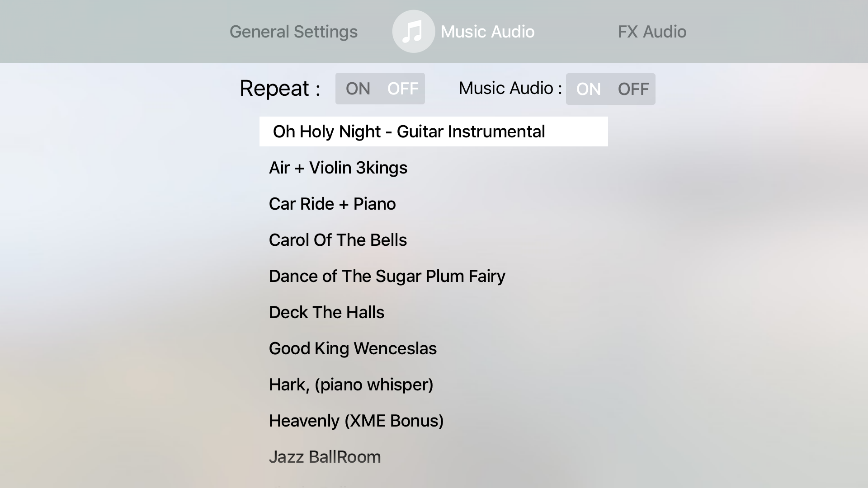Click the Music Audio : label

510,88
